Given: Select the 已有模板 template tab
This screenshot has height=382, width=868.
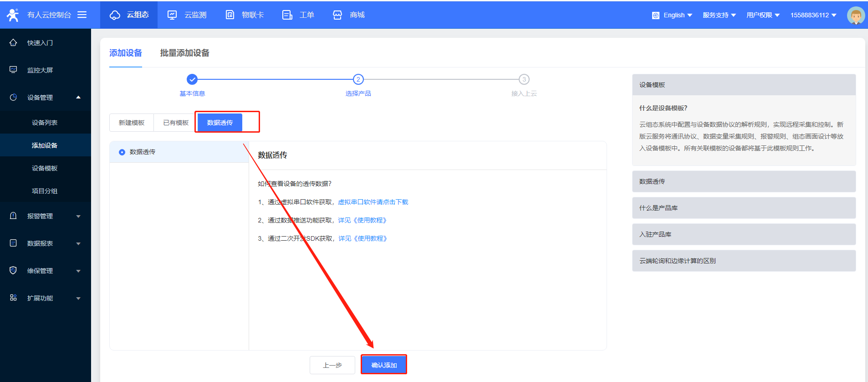Looking at the screenshot, I should [176, 123].
